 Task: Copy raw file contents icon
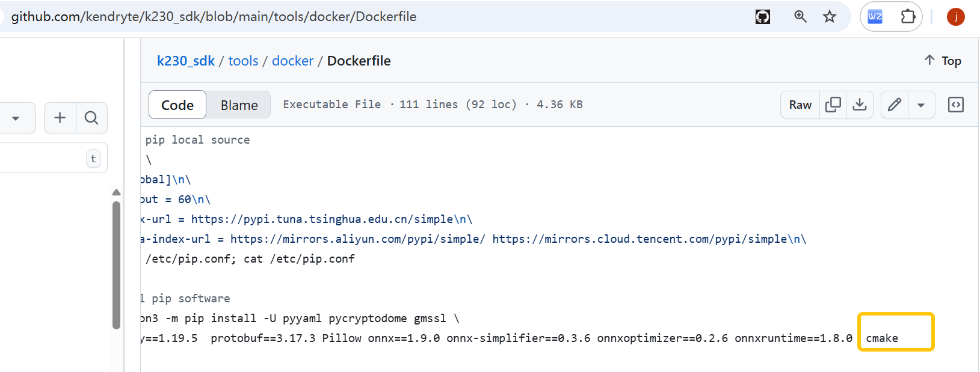[x=833, y=105]
